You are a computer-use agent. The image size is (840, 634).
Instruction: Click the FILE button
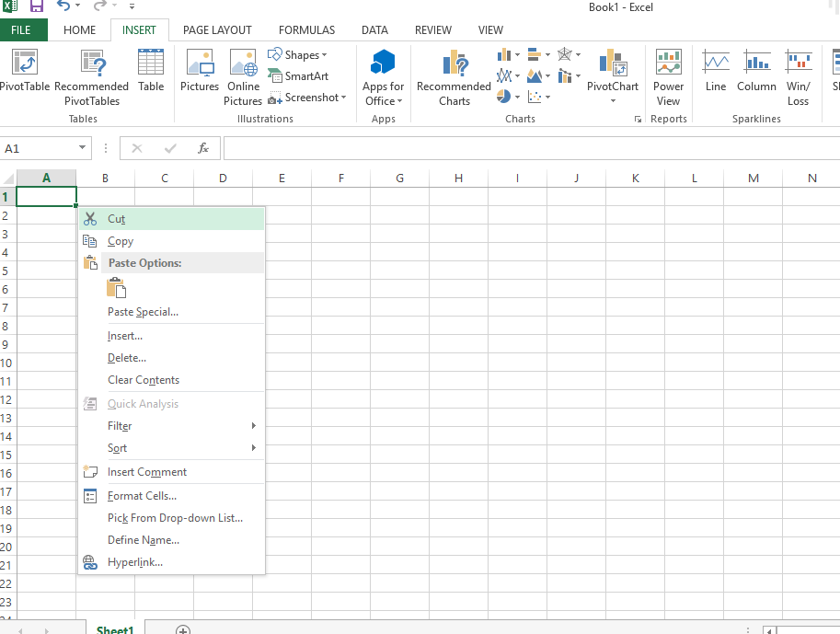[21, 30]
